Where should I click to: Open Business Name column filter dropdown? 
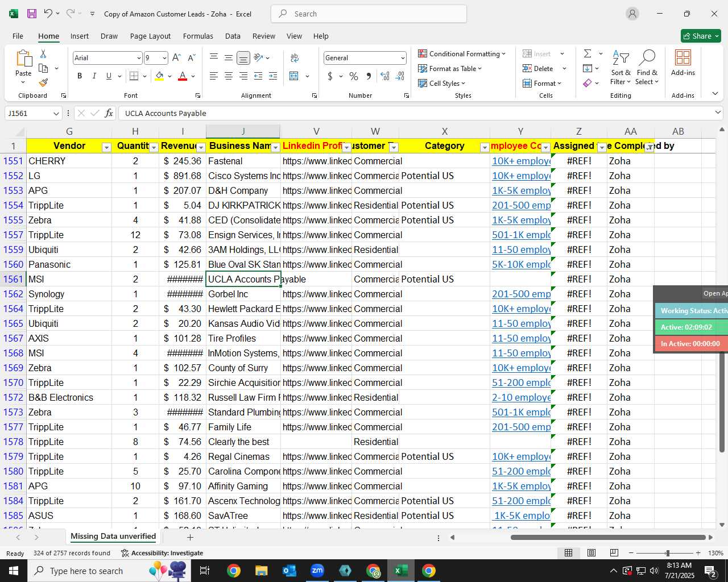(x=275, y=148)
